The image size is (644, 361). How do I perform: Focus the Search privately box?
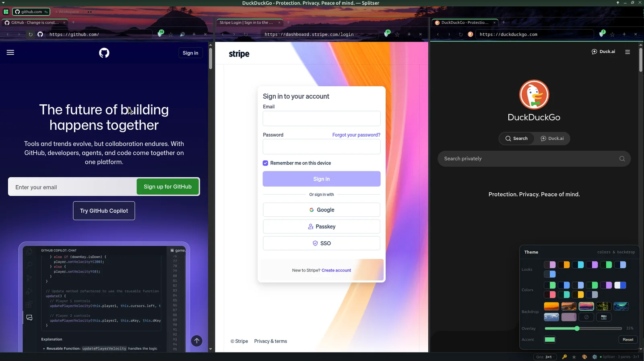point(534,159)
